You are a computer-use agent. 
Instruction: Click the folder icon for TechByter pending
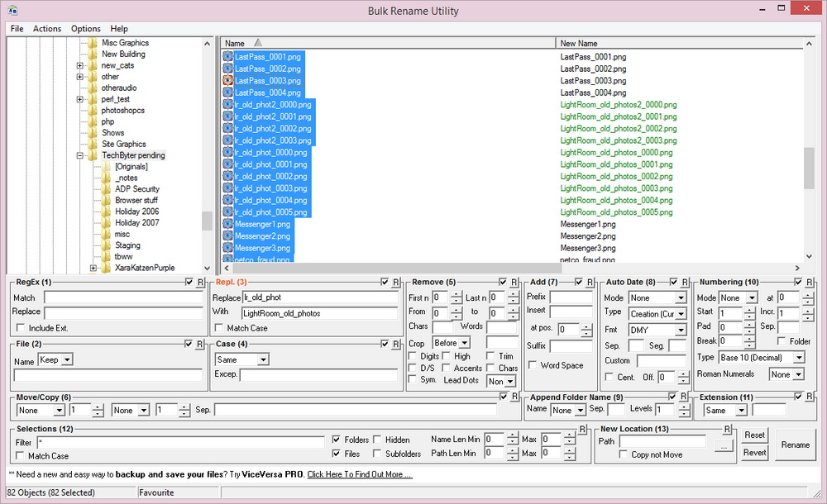(x=93, y=155)
